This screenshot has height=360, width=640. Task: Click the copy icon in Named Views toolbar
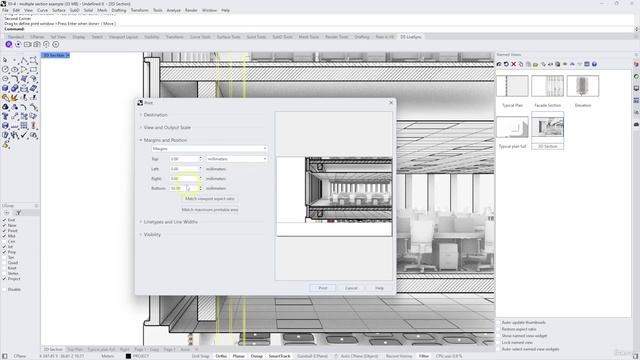pos(521,64)
